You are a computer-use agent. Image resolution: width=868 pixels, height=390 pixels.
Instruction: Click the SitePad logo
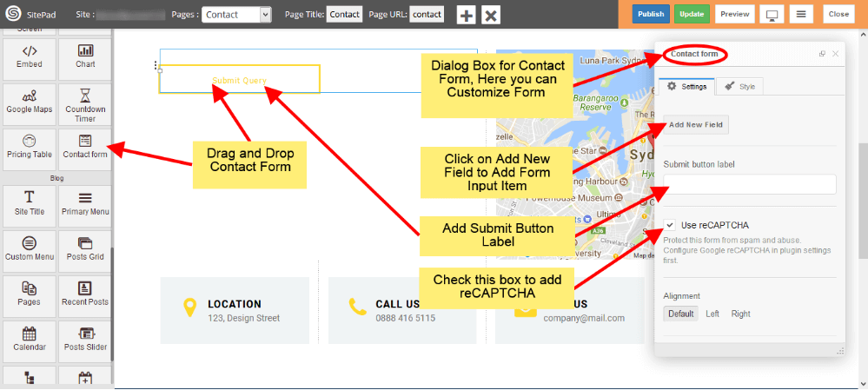11,14
